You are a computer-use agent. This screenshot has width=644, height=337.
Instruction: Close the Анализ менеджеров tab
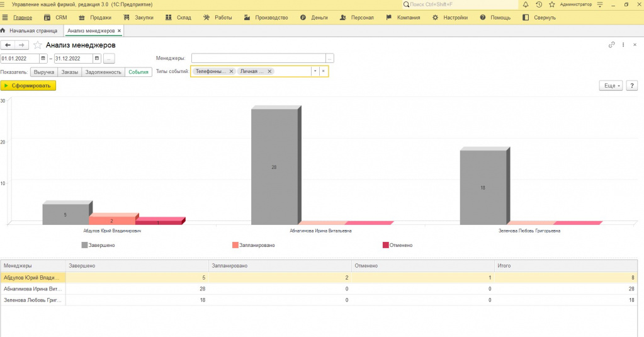point(119,31)
